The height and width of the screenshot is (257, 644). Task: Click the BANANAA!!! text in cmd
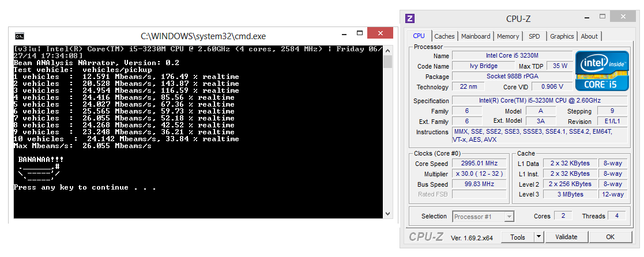pos(41,159)
